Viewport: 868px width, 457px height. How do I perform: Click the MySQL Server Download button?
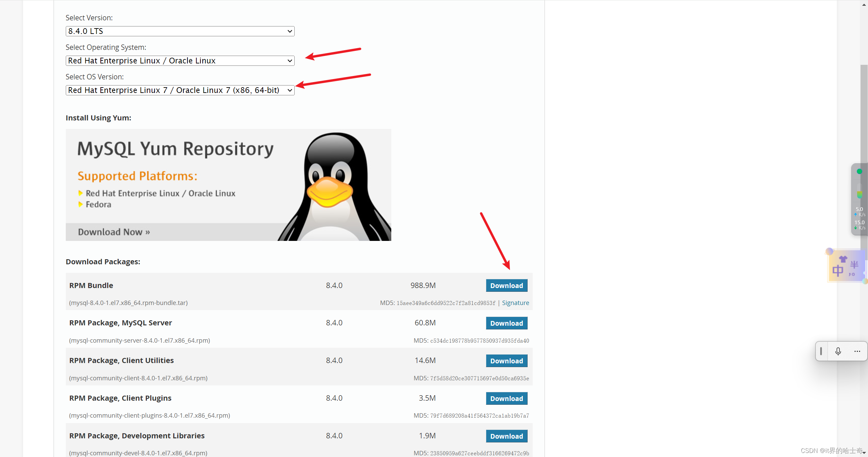tap(506, 323)
